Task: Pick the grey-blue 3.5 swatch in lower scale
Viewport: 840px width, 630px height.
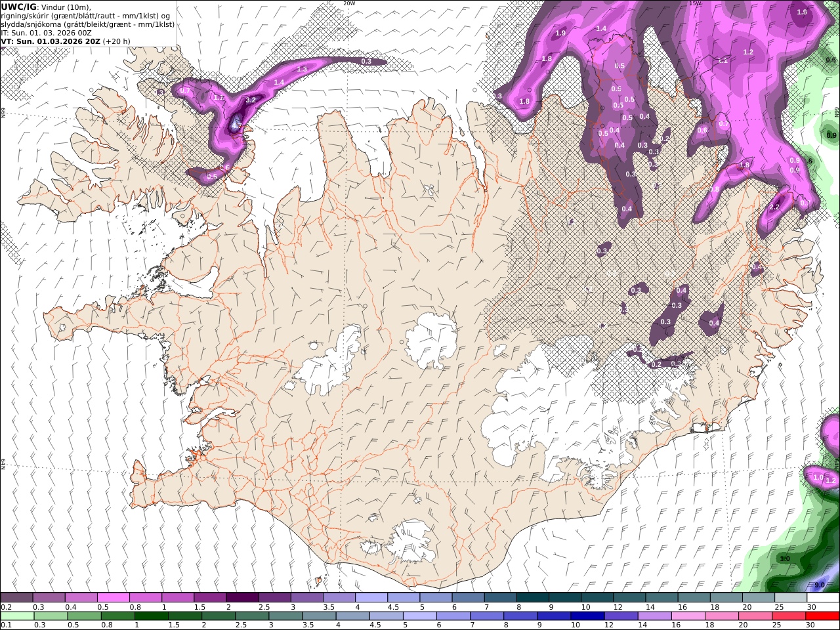Action: (318, 616)
